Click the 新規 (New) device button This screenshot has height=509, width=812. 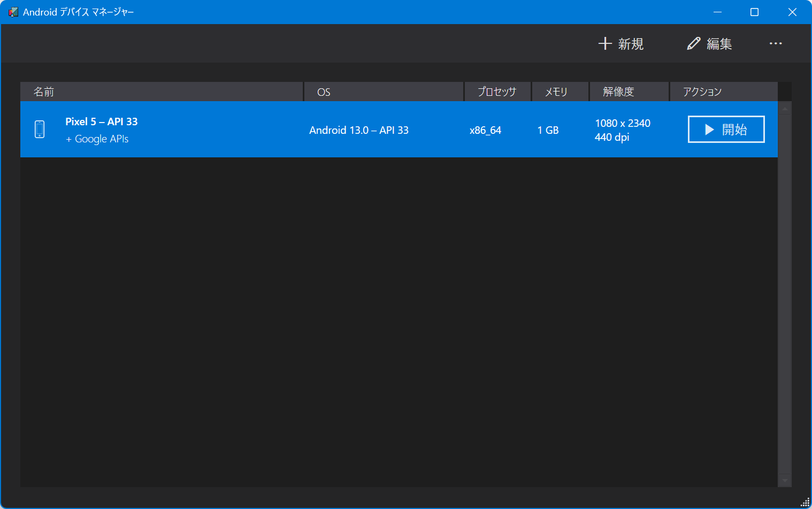tap(621, 44)
